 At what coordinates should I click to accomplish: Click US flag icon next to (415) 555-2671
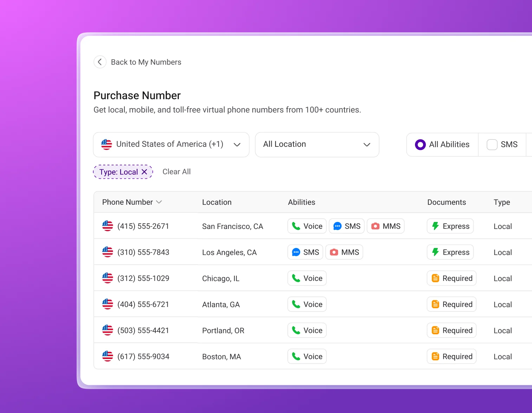tap(108, 226)
